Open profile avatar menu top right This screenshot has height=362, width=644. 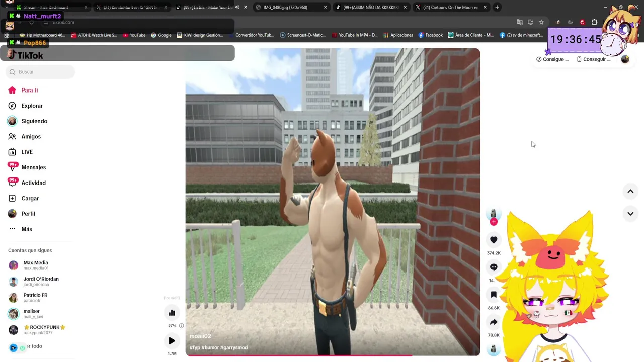pos(625,59)
